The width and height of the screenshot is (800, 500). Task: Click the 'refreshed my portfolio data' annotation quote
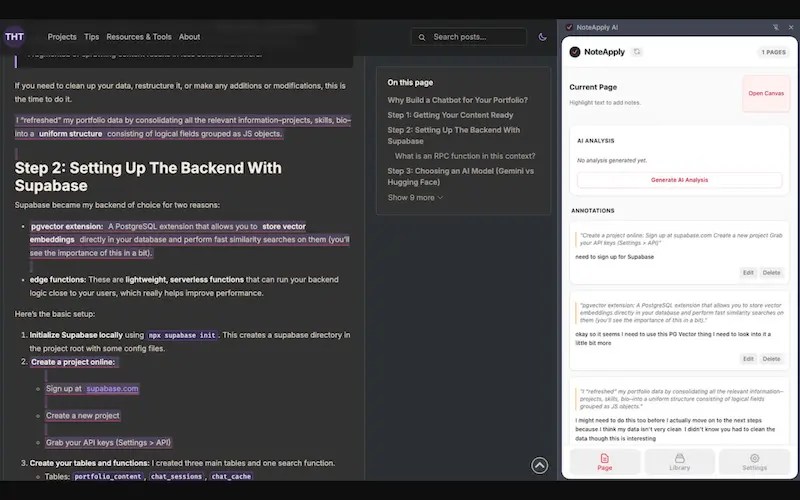(681, 399)
